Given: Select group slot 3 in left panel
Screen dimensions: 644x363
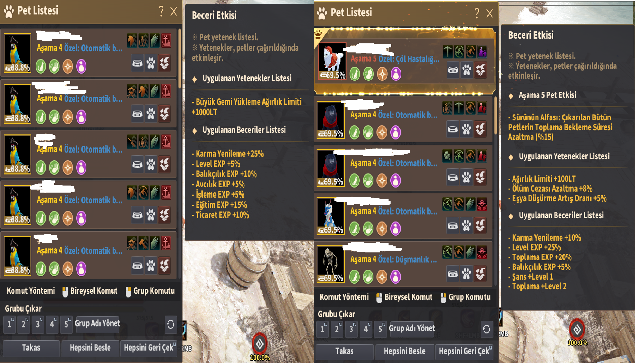Looking at the screenshot, I should pos(38,324).
